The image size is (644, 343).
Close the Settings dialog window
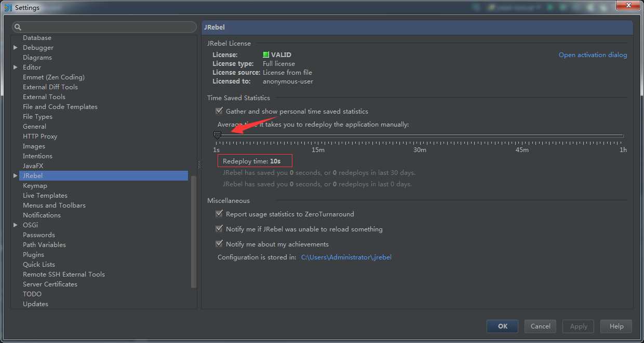click(628, 6)
